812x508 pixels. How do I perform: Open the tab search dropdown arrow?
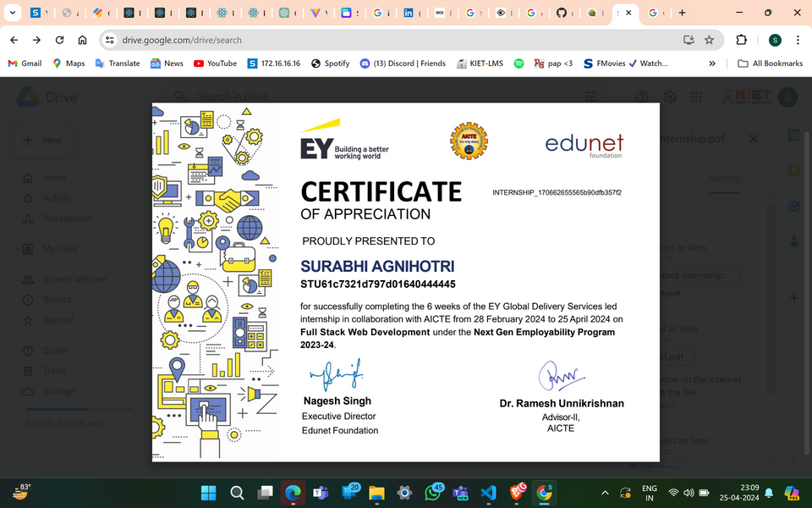(13, 13)
